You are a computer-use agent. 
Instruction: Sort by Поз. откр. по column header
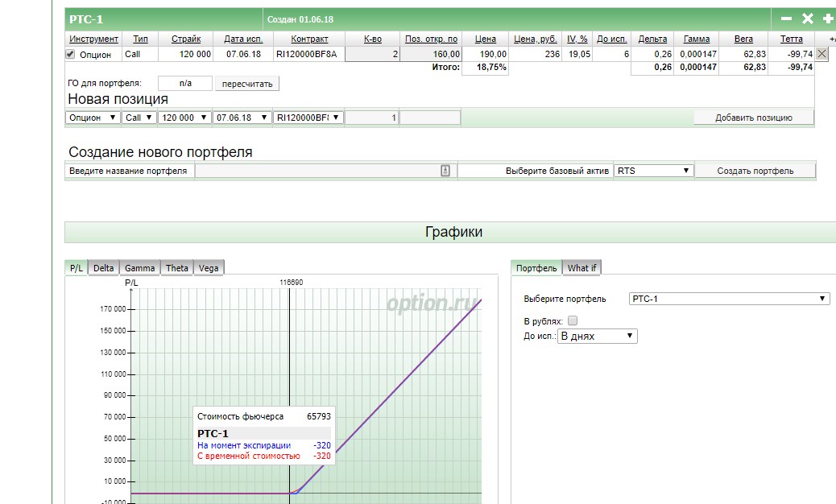431,39
